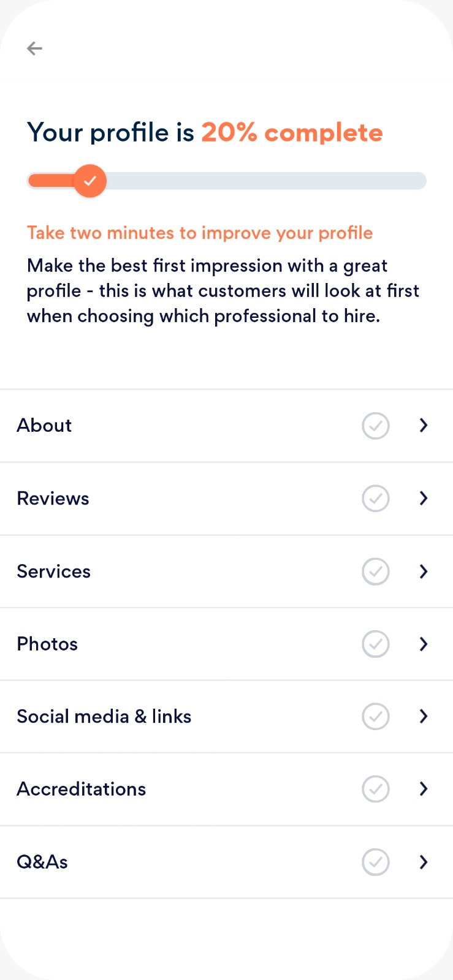Select the Accreditations list entry
This screenshot has height=980, width=453.
tap(82, 789)
